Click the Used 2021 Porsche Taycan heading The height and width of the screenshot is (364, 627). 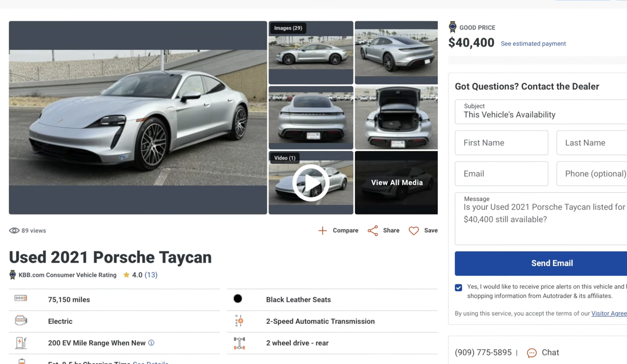(x=110, y=257)
